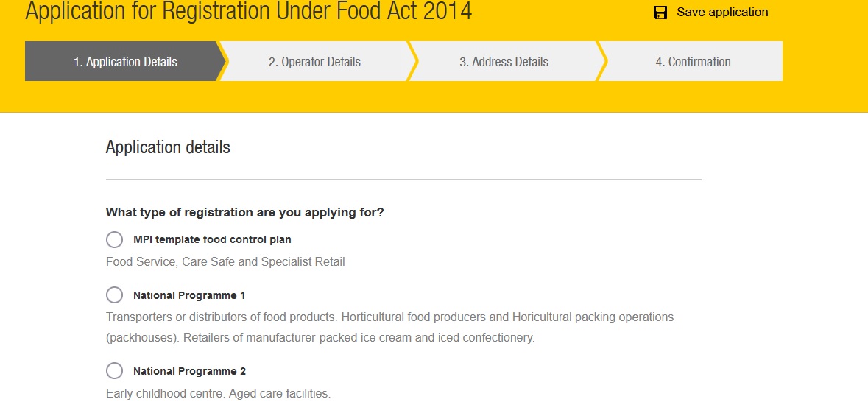Click the Application details section heading

[x=168, y=147]
